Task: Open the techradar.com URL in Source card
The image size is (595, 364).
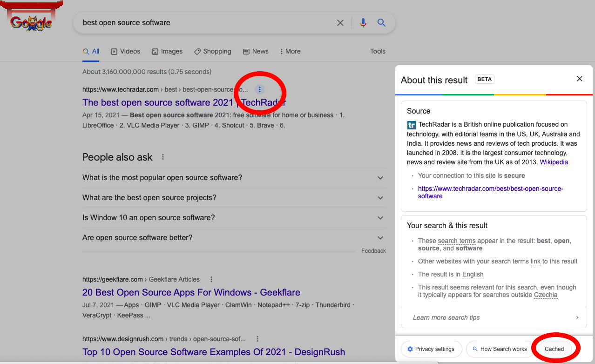Action: 491,192
